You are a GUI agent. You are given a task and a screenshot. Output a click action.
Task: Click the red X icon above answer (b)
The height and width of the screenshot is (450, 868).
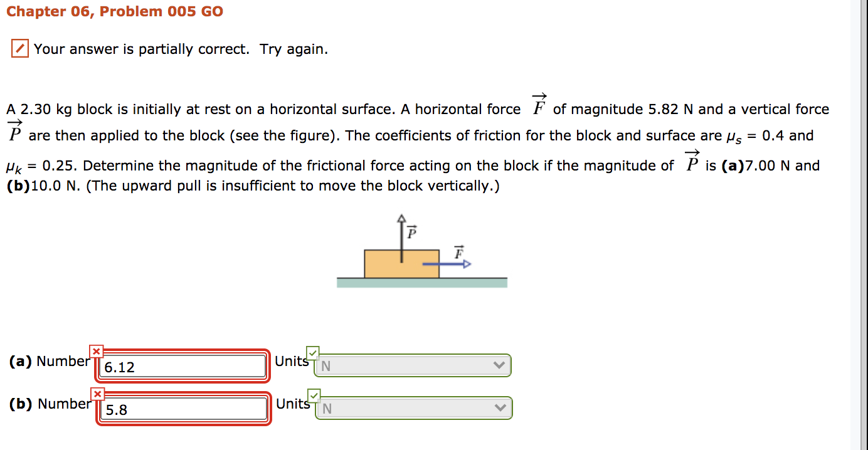[98, 394]
